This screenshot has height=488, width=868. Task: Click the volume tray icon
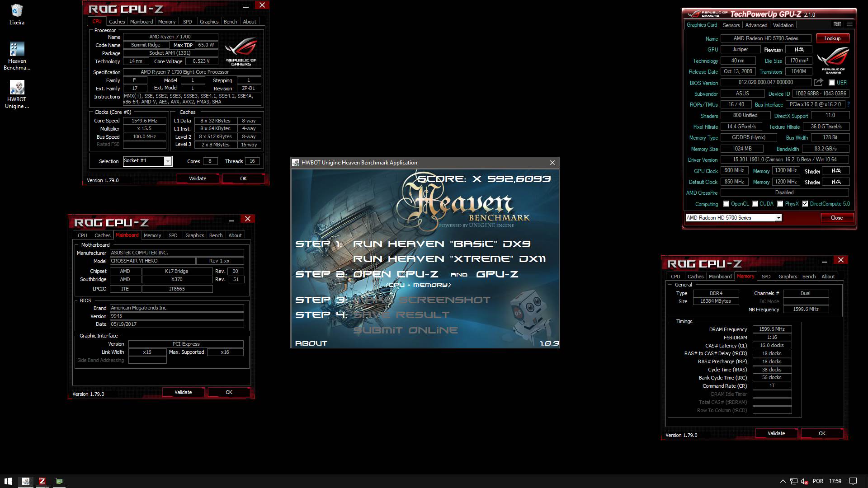(805, 481)
